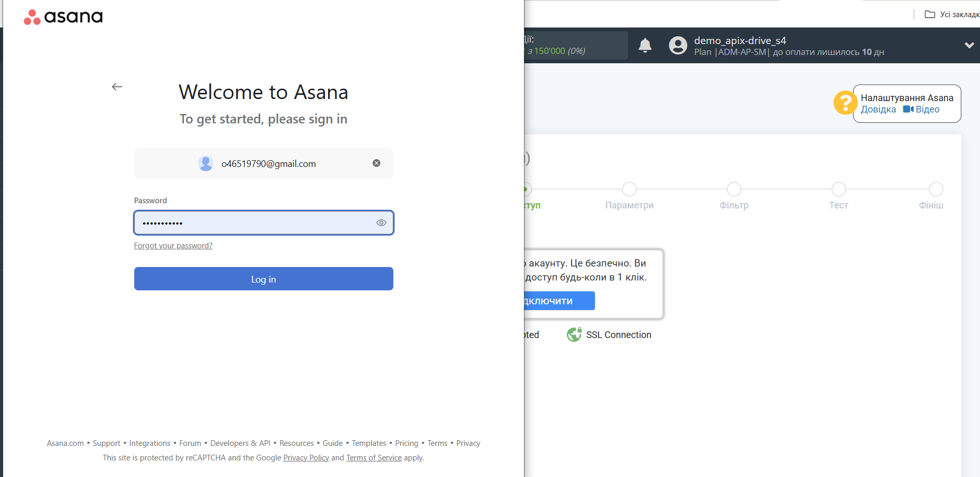This screenshot has width=980, height=477.
Task: Toggle password visibility eye icon
Action: click(x=381, y=223)
